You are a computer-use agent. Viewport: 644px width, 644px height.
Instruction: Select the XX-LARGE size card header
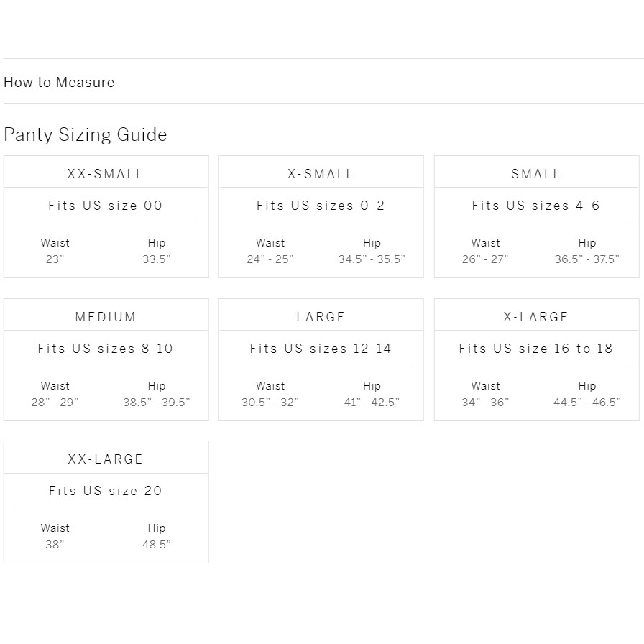(106, 459)
